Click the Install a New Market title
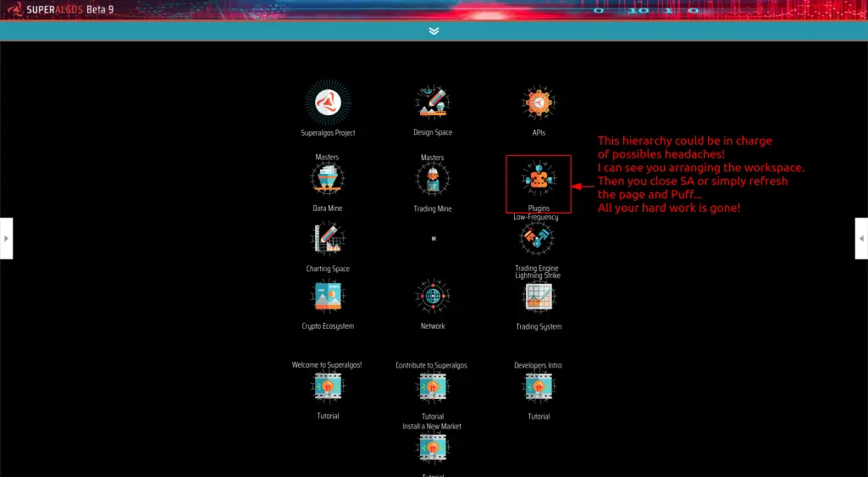868x477 pixels. tap(432, 426)
